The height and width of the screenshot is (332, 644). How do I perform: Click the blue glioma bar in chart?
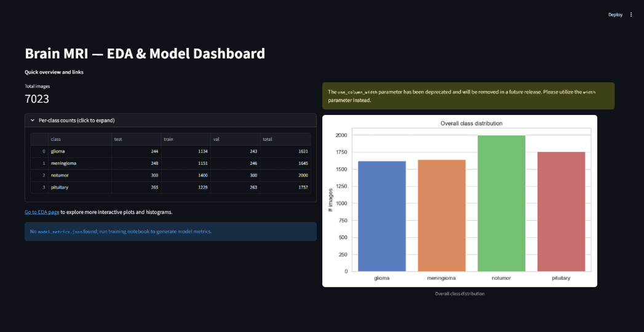tap(382, 216)
